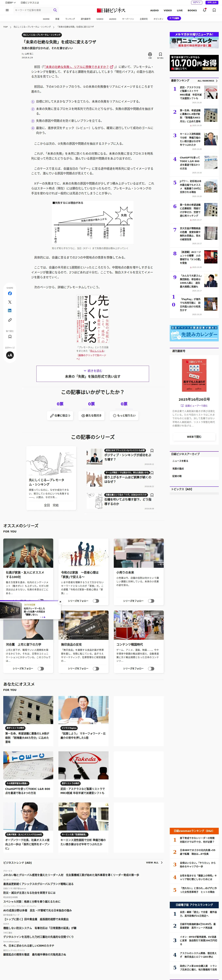
Task: Open BOOKS in top header menu
Action: click(192, 10)
